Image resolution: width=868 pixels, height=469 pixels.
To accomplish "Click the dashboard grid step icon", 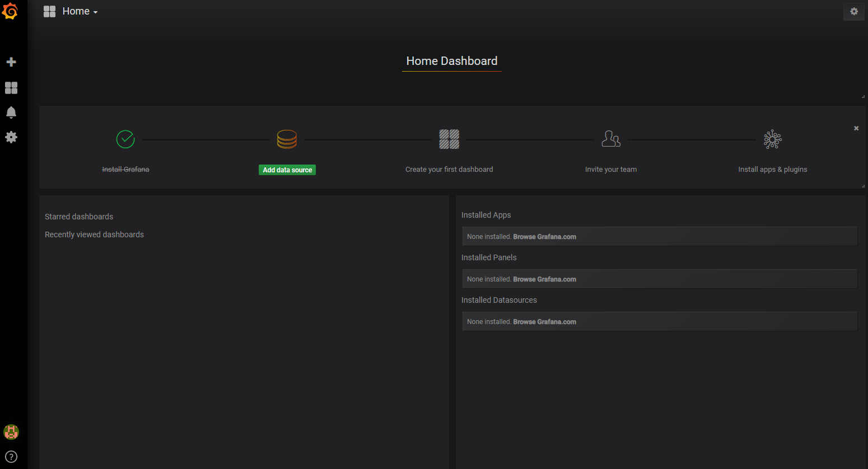I will tap(449, 139).
